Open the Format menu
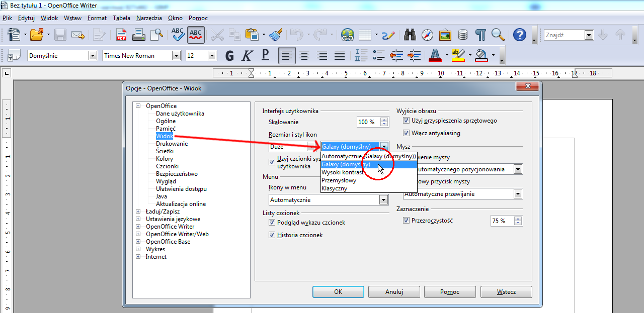The height and width of the screenshot is (313, 644). point(97,18)
